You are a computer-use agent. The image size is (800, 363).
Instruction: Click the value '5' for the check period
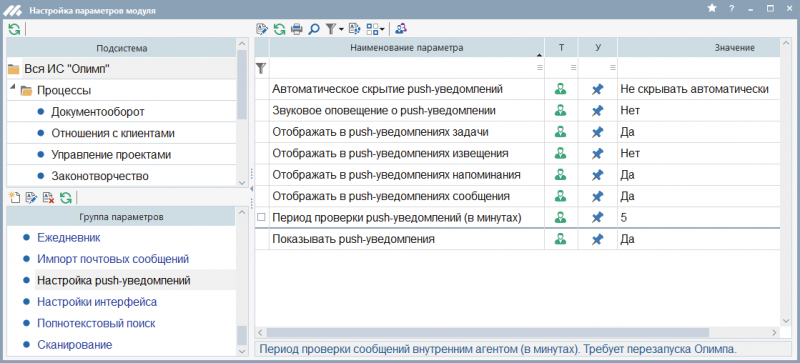[624, 218]
